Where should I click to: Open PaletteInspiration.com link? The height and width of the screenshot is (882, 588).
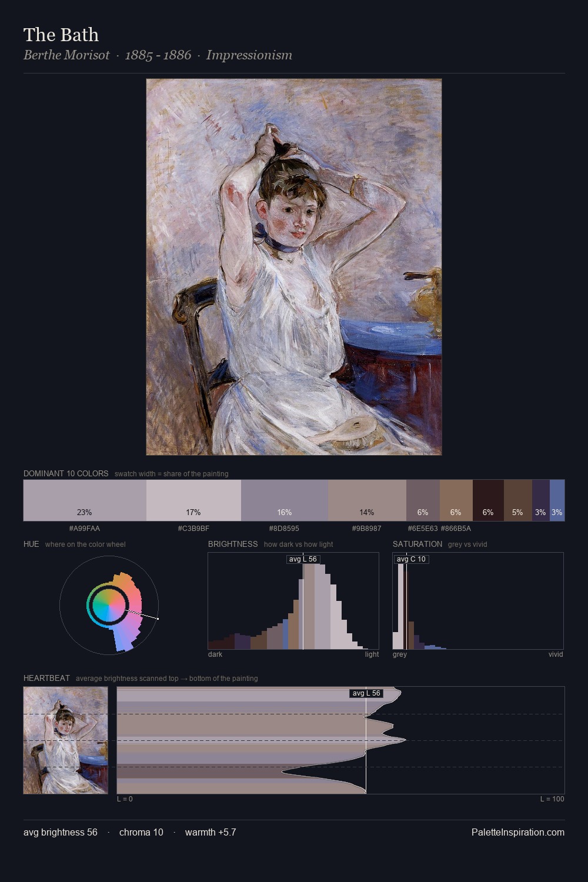point(518,832)
